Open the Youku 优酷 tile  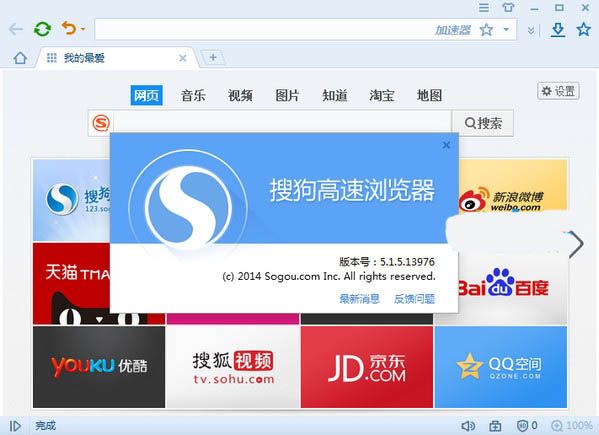[99, 367]
